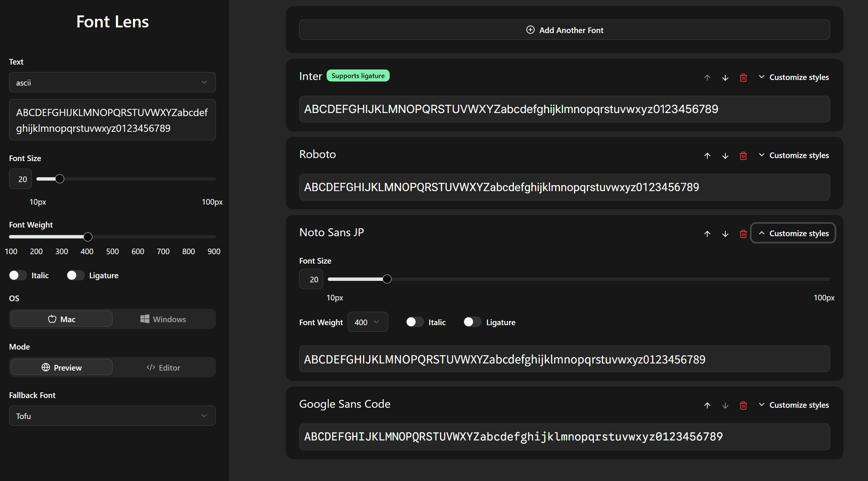Move Inter font down

tap(725, 78)
